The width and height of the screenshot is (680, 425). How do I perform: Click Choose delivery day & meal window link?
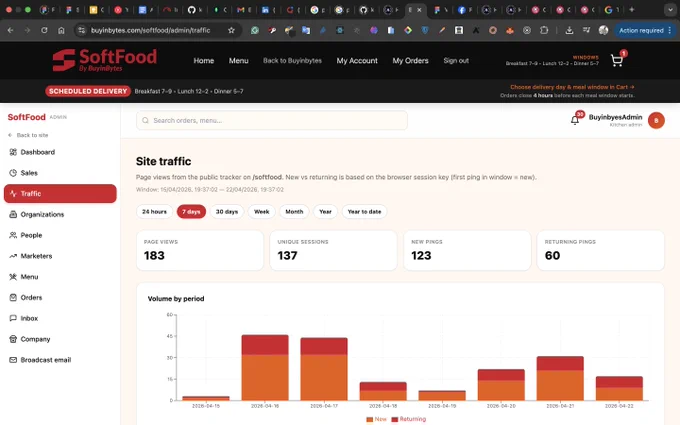(572, 87)
